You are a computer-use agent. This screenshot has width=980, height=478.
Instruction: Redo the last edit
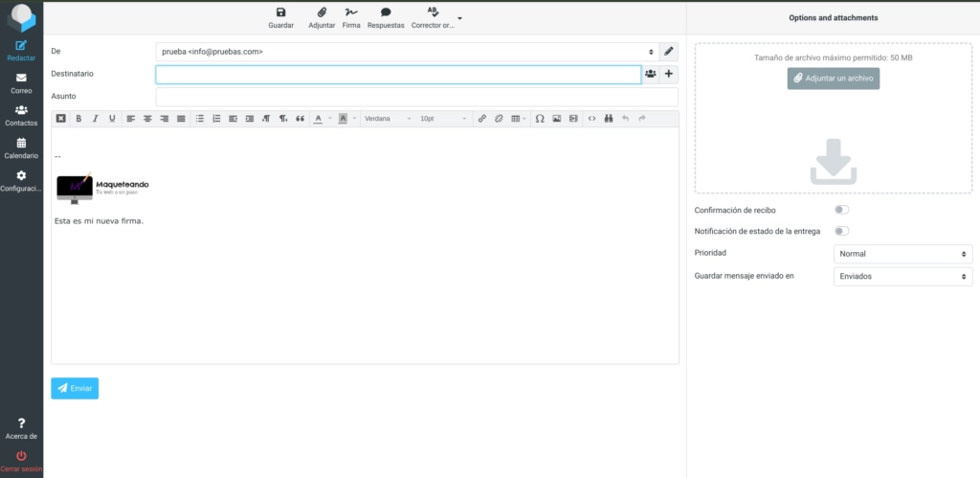click(x=642, y=118)
